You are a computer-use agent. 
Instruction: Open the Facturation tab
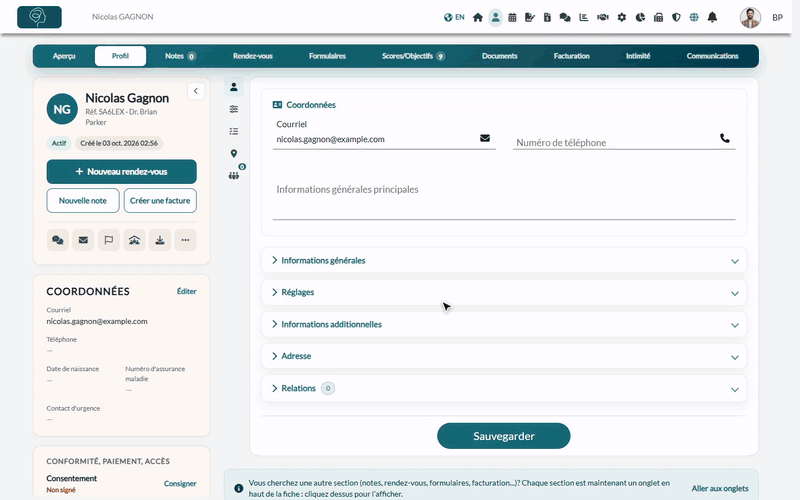pos(571,56)
